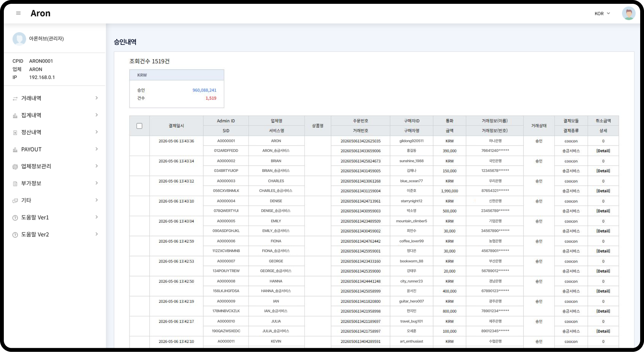
Task: Open the user avatar in the top-right corner
Action: click(629, 13)
